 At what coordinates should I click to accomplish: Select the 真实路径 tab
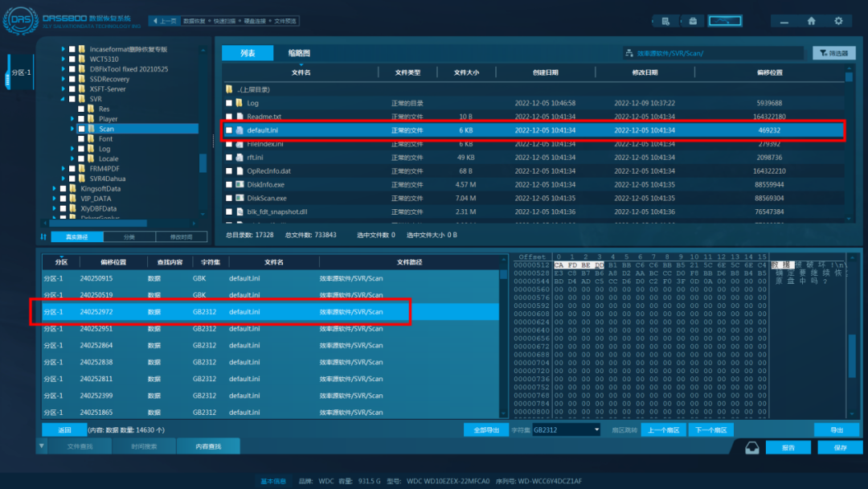(77, 237)
